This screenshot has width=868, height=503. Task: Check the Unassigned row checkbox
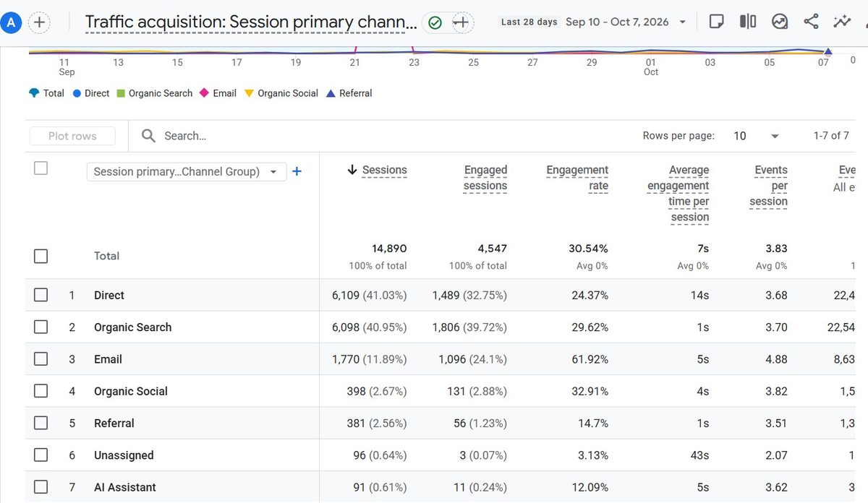point(41,455)
